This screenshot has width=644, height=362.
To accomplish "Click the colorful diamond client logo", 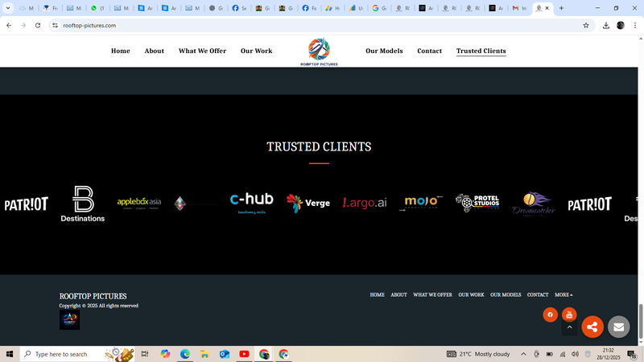I will (x=180, y=204).
